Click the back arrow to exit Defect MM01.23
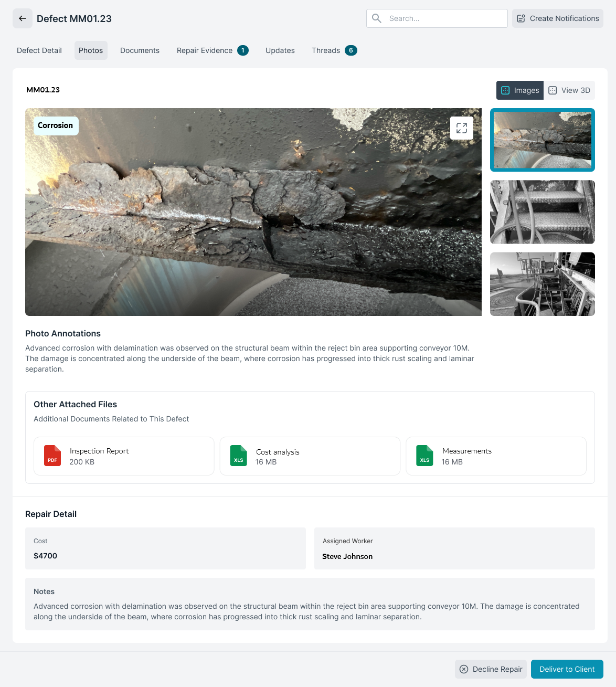The height and width of the screenshot is (687, 616). point(22,18)
